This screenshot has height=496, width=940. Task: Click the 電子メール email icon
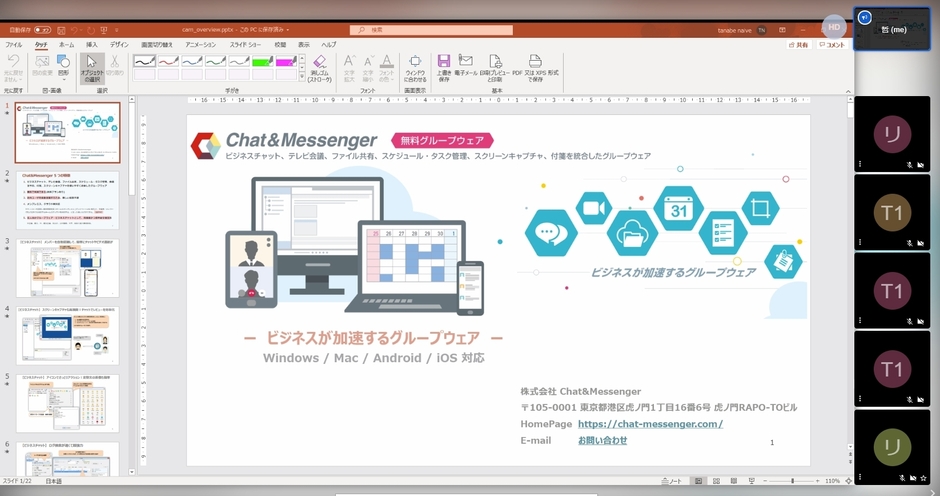[x=466, y=65]
